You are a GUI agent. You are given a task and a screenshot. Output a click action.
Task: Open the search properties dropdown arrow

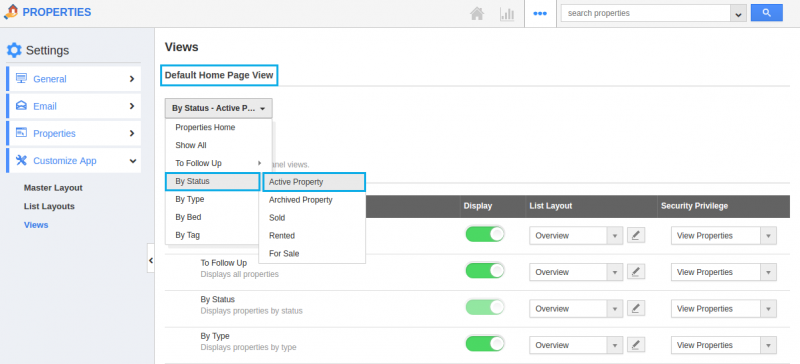coord(738,14)
